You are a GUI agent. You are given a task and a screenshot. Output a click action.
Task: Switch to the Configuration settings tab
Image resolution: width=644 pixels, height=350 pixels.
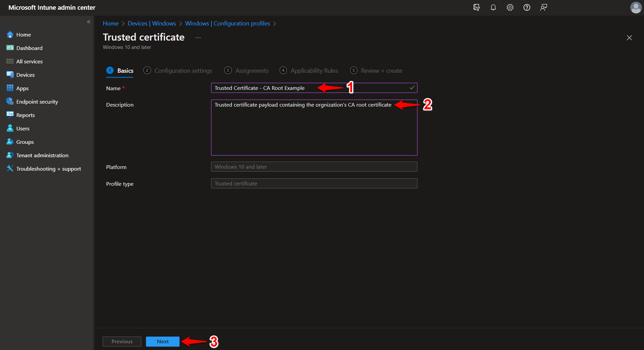183,70
